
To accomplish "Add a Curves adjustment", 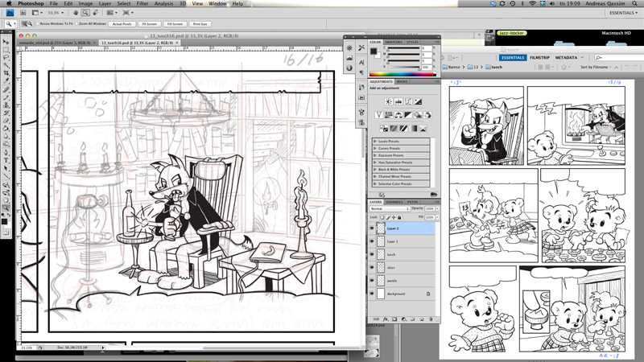I will (x=408, y=101).
